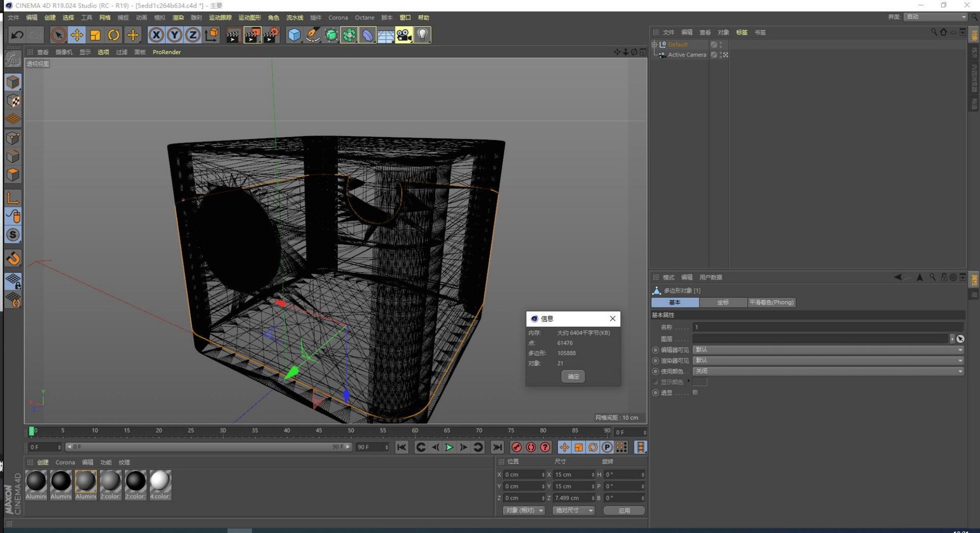Screen dimensions: 980x533
Task: Add a cube primitive object
Action: point(295,35)
